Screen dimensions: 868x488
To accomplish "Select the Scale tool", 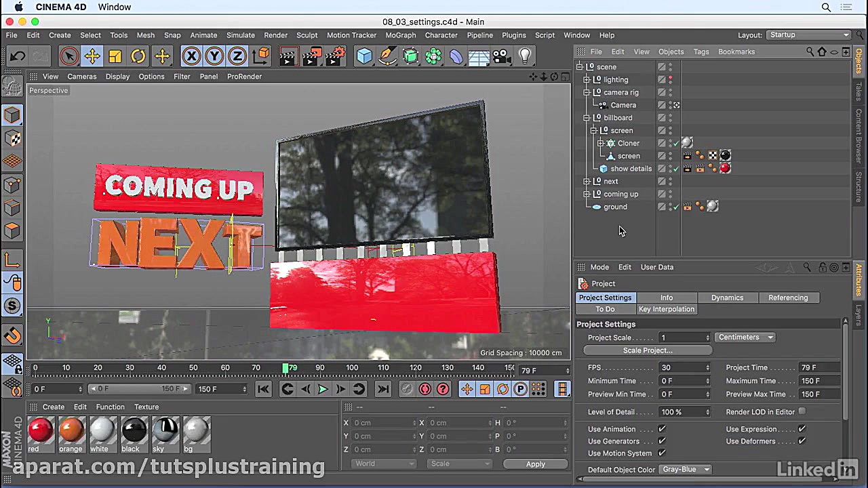I will [115, 56].
